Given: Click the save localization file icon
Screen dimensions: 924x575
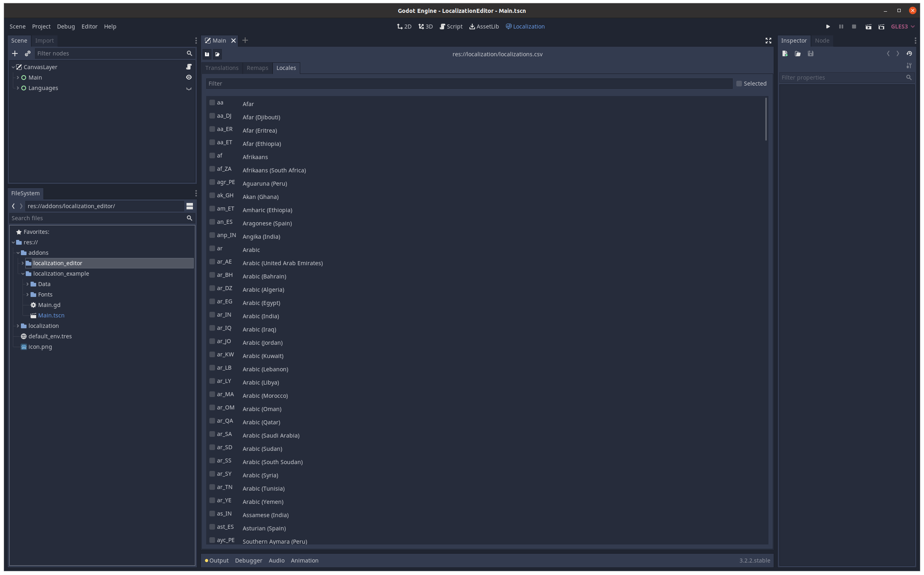Looking at the screenshot, I should 207,54.
